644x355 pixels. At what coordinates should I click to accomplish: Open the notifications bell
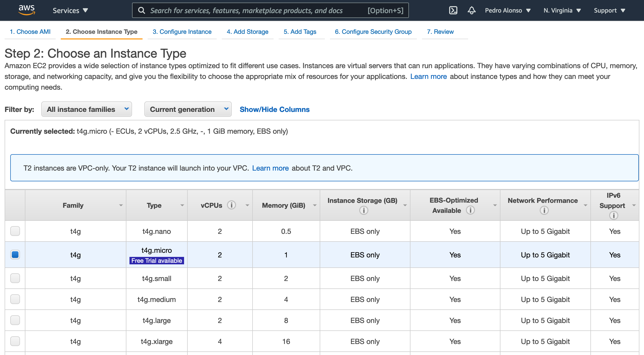click(472, 10)
